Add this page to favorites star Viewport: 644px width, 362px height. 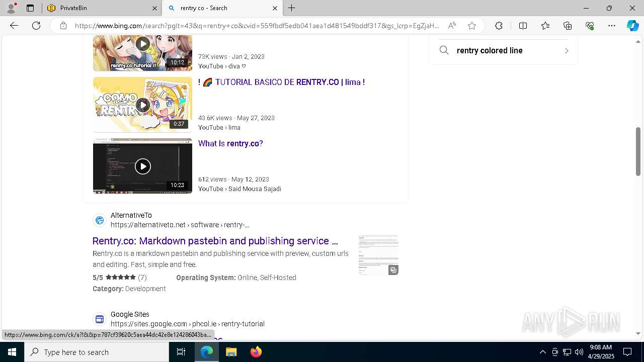472,26
